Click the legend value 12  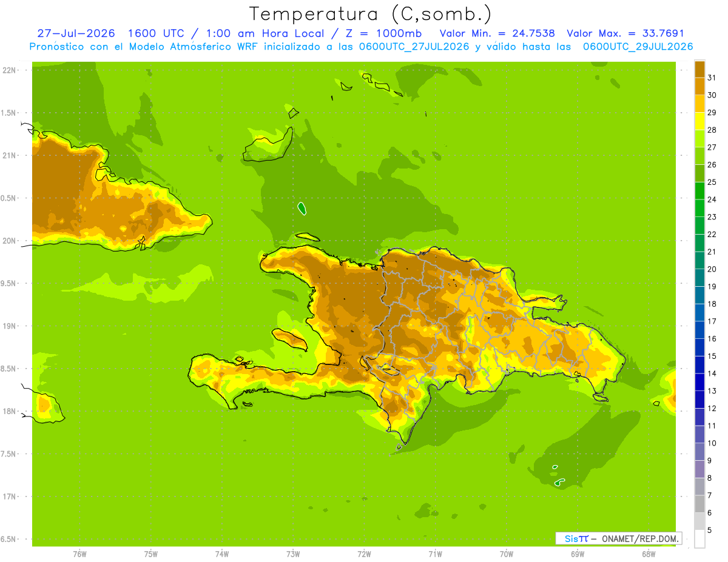[712, 408]
